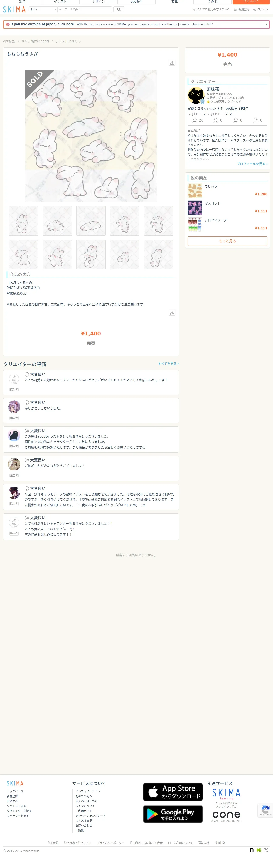This screenshot has width=273, height=868.
Task: Click プロフィールを見る link
Action: click(252, 164)
